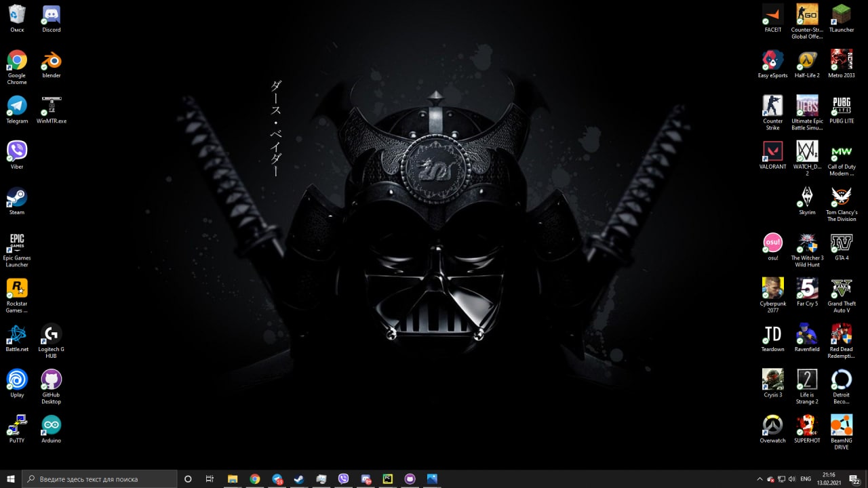Select the SUPERHOT desktop icon
This screenshot has height=488, width=868.
click(x=807, y=428)
